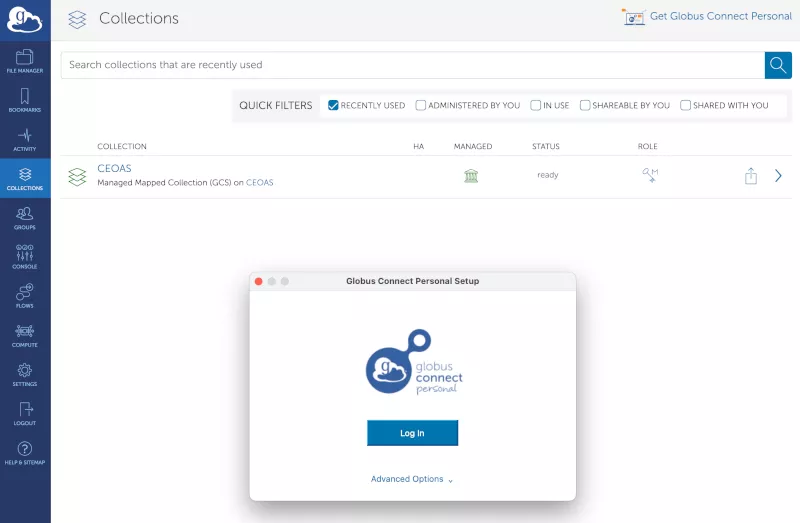800x523 pixels.
Task: Open the CEOAS endpoint link in subtitle
Action: [x=260, y=183]
